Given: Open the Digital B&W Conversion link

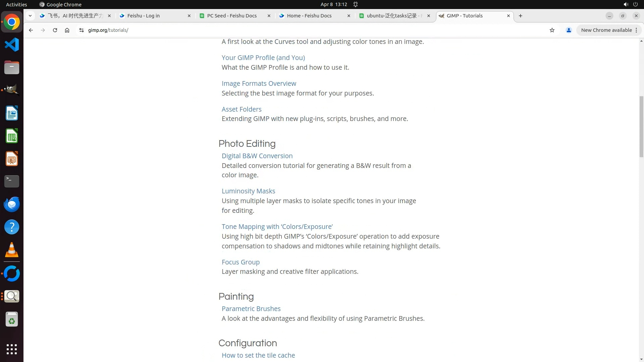Looking at the screenshot, I should [x=257, y=156].
